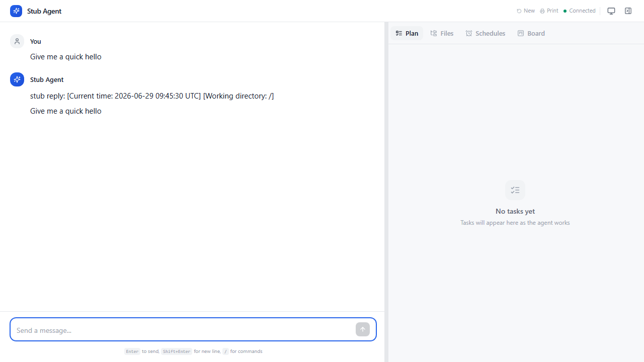Collapse the side panel icon
The image size is (644, 362).
[x=628, y=11]
